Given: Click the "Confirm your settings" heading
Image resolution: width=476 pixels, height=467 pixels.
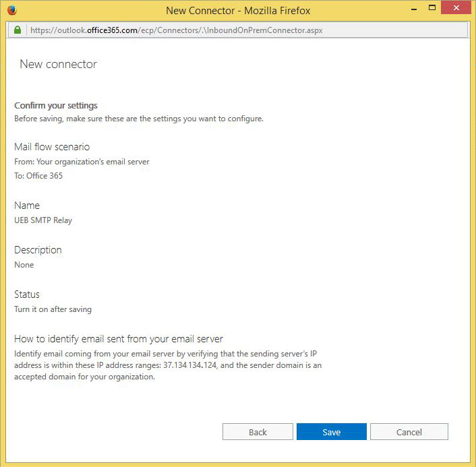Looking at the screenshot, I should 56,105.
